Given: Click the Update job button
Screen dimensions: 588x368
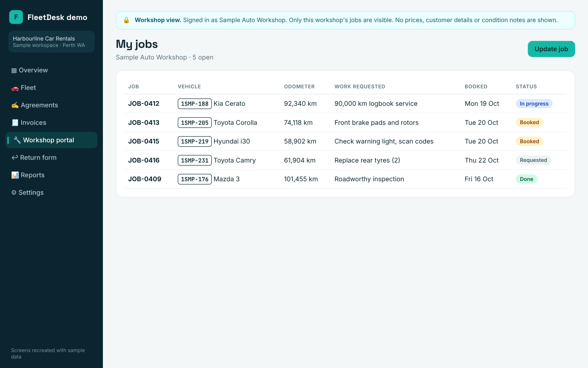Looking at the screenshot, I should [551, 49].
